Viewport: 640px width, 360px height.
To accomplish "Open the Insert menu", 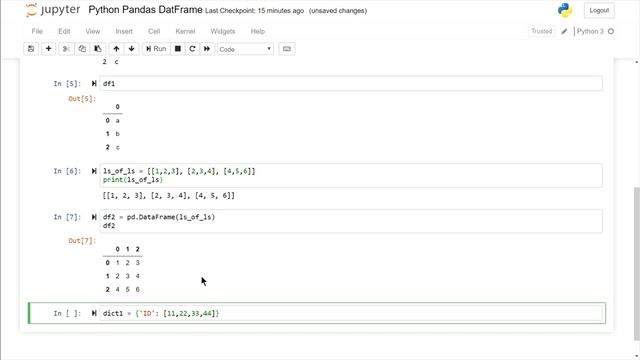I will (x=124, y=31).
